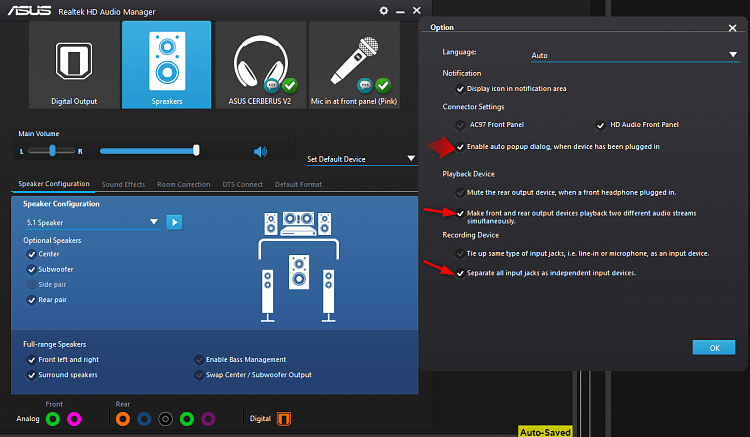Image resolution: width=750 pixels, height=437 pixels.
Task: Click the front left speaker in diagram
Action: coord(271,223)
